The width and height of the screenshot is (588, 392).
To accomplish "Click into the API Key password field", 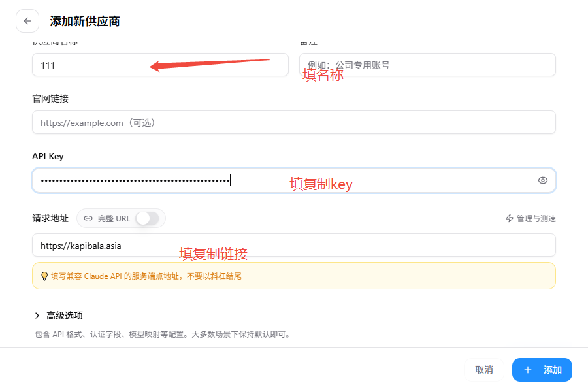I will pyautogui.click(x=293, y=180).
